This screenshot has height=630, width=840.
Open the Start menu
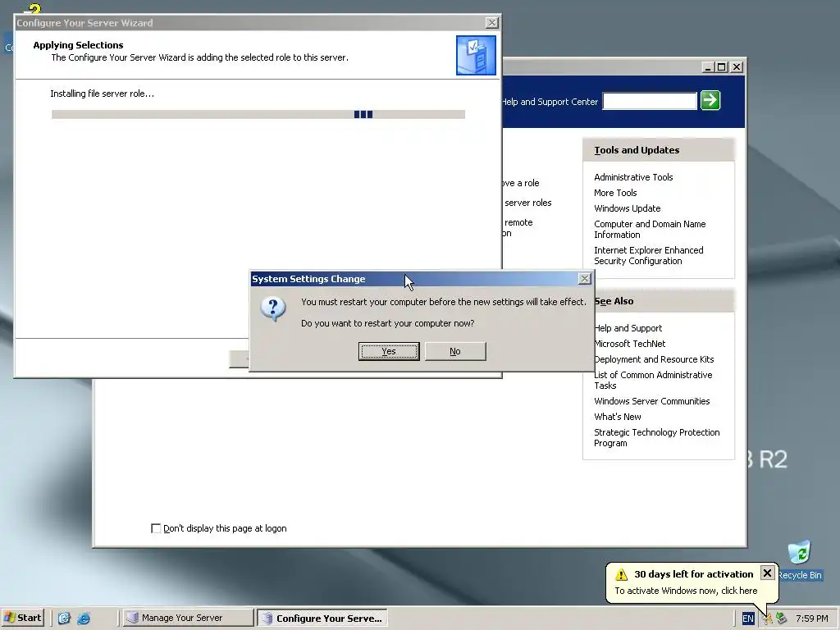[22, 619]
